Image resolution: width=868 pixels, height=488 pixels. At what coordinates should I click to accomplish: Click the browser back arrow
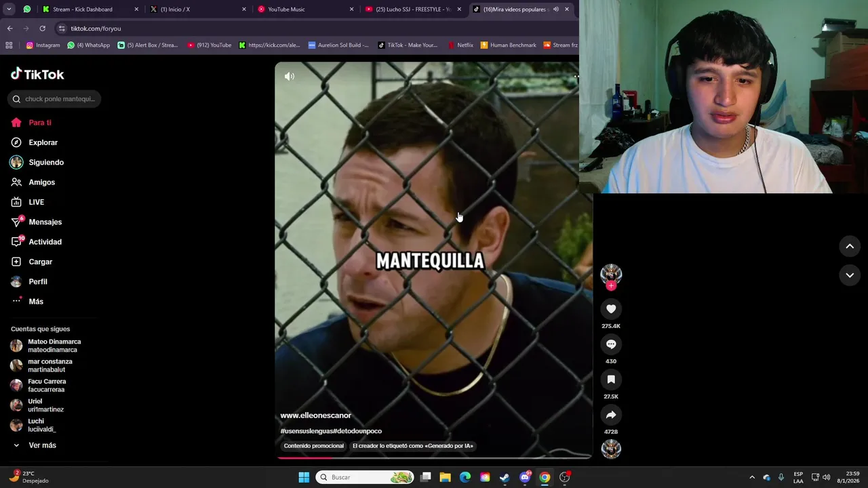point(9,28)
